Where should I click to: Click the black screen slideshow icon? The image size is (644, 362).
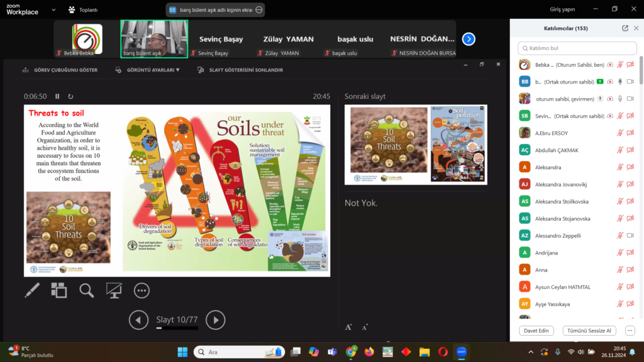pyautogui.click(x=114, y=290)
